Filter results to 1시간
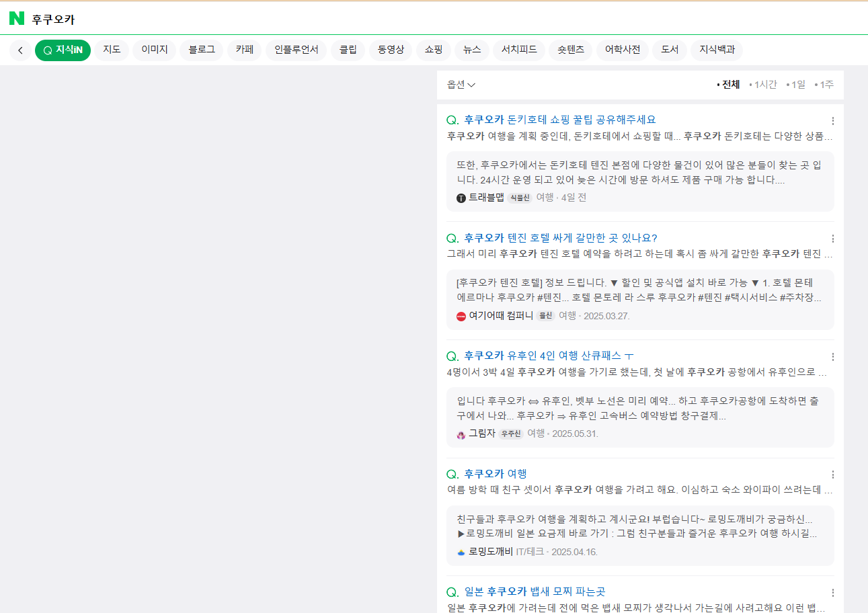 [764, 85]
